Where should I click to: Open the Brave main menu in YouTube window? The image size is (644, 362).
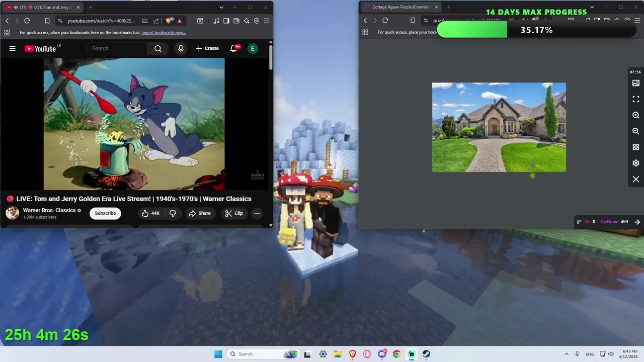pos(267,21)
